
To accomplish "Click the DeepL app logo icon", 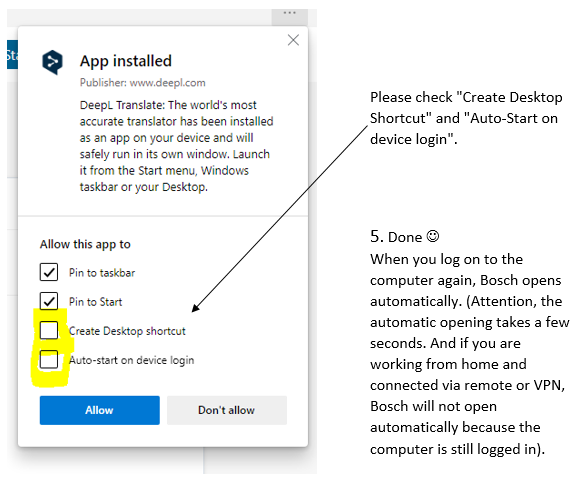I will 52,62.
